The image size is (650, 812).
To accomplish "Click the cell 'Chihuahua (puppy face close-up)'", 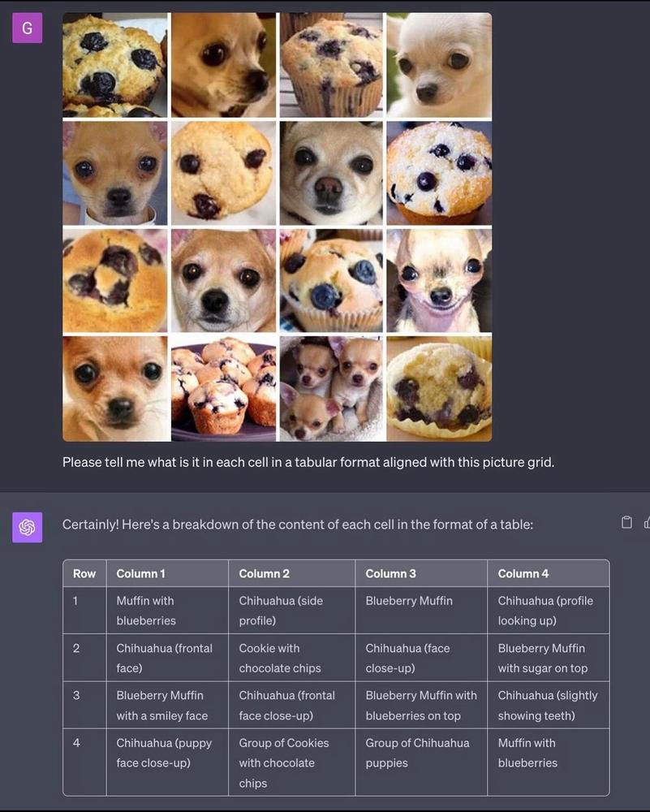I will coord(167,762).
